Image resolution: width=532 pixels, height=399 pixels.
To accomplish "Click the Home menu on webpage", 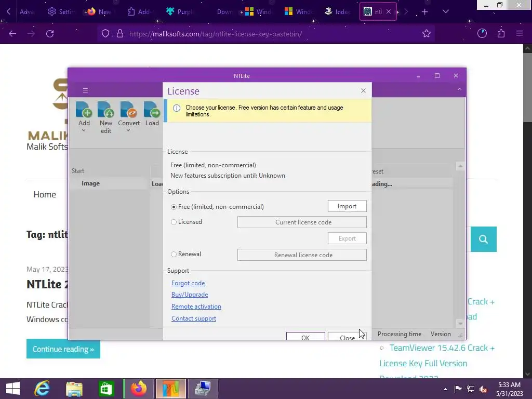I will click(45, 194).
